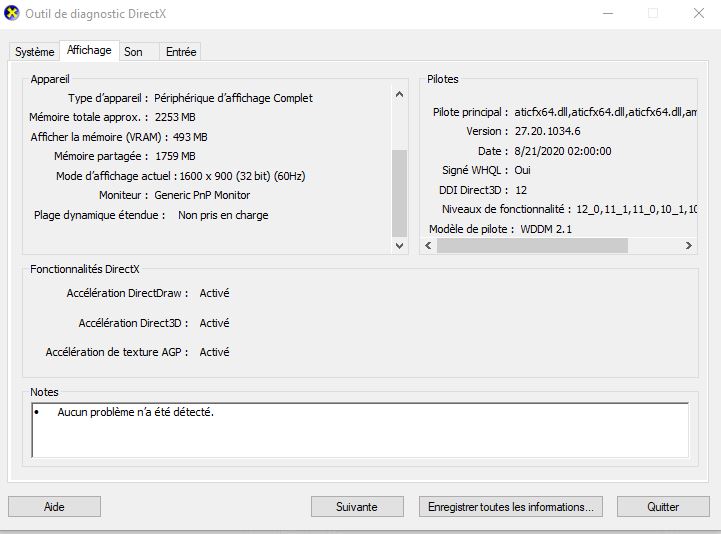This screenshot has height=534, width=721.
Task: Click the Pilotes horizontal scrollbar thumb
Action: pos(532,245)
